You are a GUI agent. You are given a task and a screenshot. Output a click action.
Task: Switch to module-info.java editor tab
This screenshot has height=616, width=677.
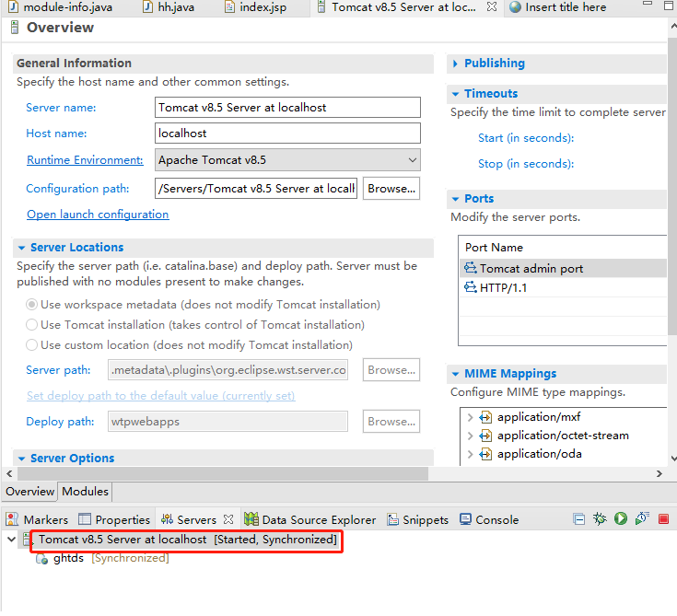pyautogui.click(x=61, y=7)
